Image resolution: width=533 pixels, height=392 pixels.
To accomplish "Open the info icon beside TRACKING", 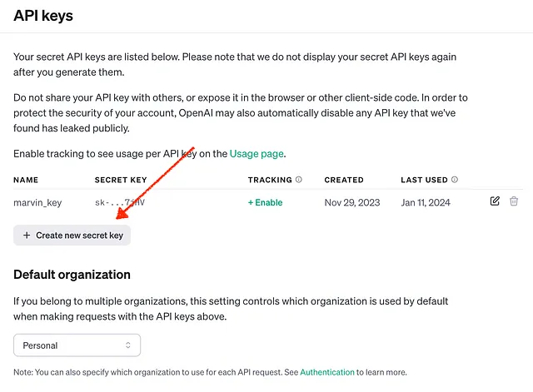I will [x=298, y=180].
